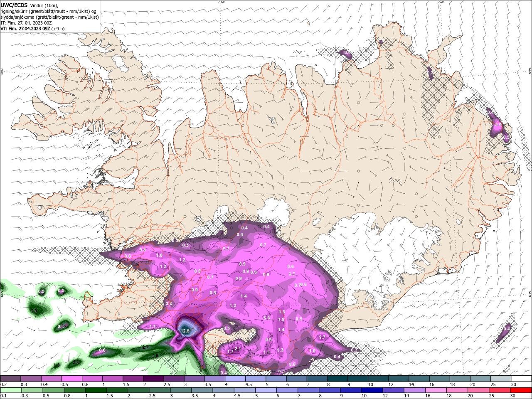
Task: Click the UWC/ECDS title text
Action: coord(14,5)
